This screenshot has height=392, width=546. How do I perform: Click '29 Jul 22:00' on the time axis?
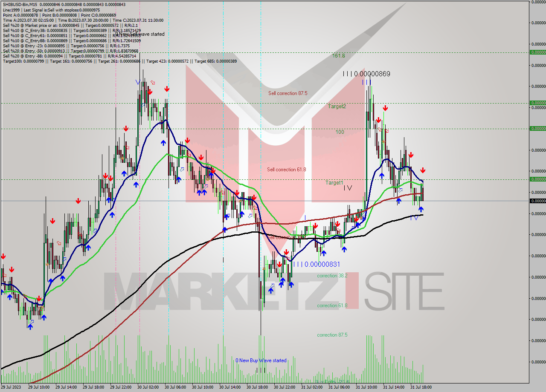121,387
